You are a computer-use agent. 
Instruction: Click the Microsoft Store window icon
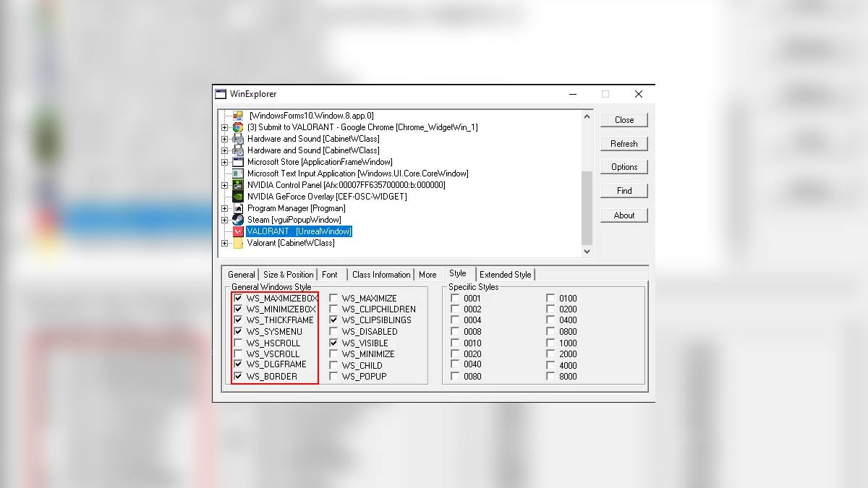pos(238,162)
